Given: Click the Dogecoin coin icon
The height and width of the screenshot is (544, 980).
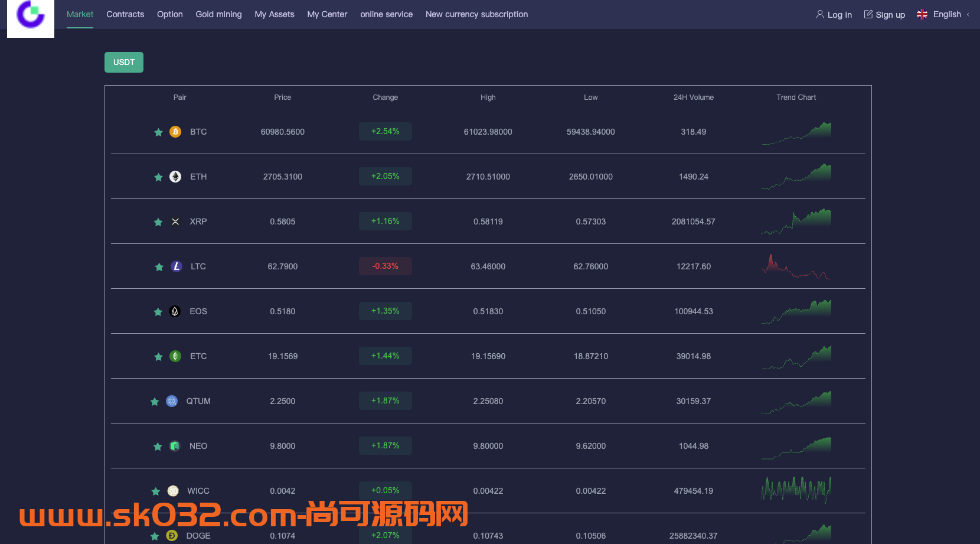Looking at the screenshot, I should tap(172, 536).
